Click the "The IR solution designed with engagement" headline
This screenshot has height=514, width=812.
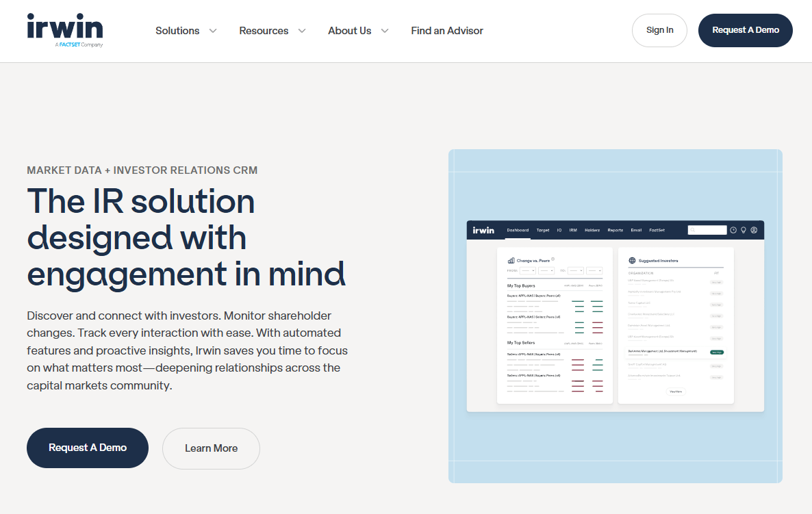point(186,237)
